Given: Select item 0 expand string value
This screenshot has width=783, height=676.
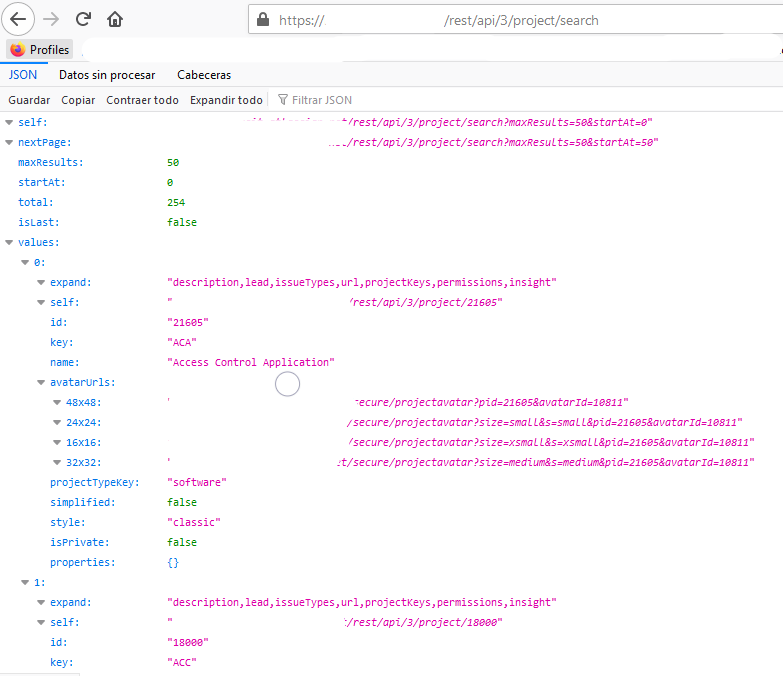Looking at the screenshot, I should [362, 283].
